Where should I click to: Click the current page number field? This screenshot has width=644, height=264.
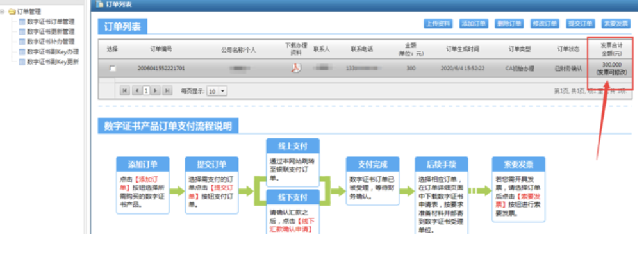[146, 91]
